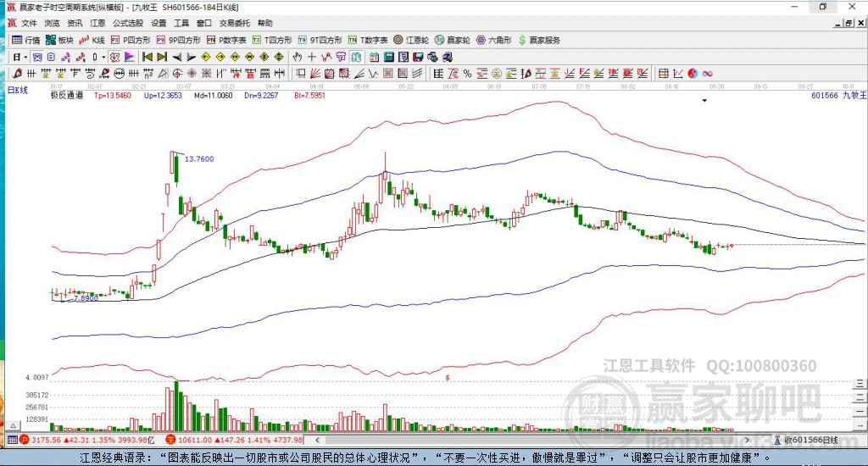Open the 9T四方形 tool
868x466 pixels.
[x=320, y=40]
